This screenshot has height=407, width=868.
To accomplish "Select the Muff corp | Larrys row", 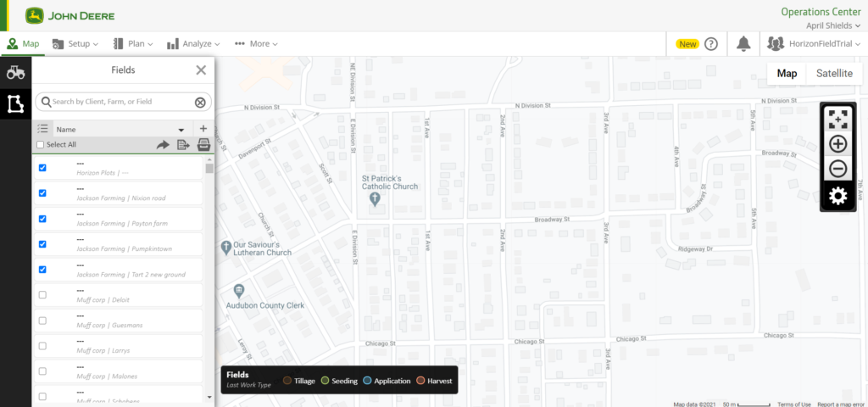I will point(119,346).
